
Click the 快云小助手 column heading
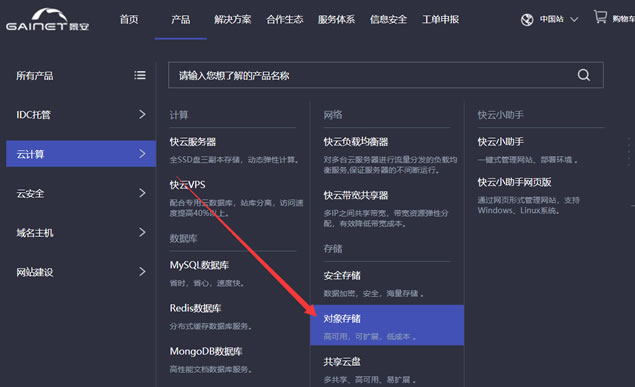pyautogui.click(x=501, y=115)
